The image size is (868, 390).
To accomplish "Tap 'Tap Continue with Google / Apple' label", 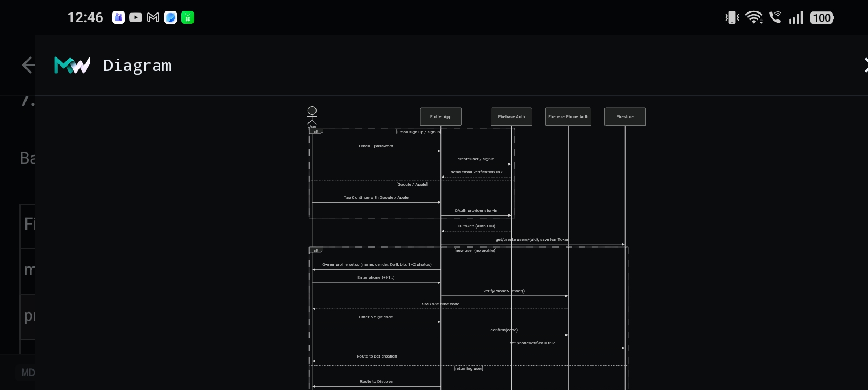I will coord(376,197).
